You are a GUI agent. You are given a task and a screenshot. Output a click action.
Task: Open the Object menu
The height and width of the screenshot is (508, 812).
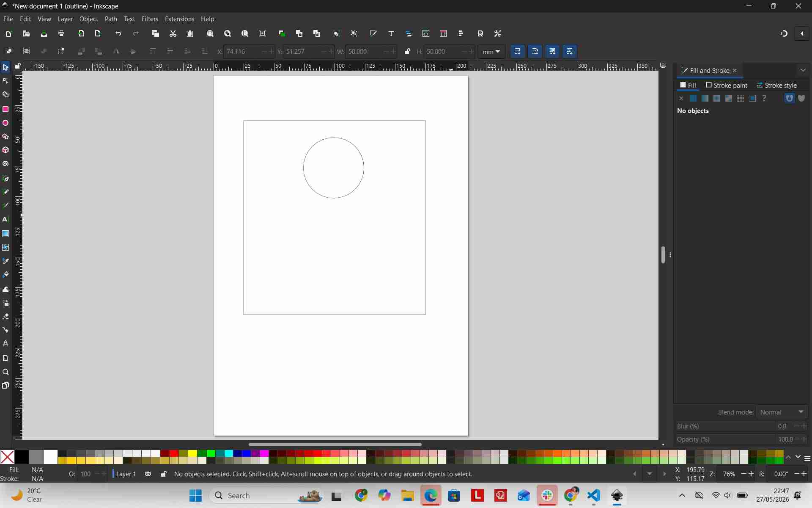coord(89,19)
